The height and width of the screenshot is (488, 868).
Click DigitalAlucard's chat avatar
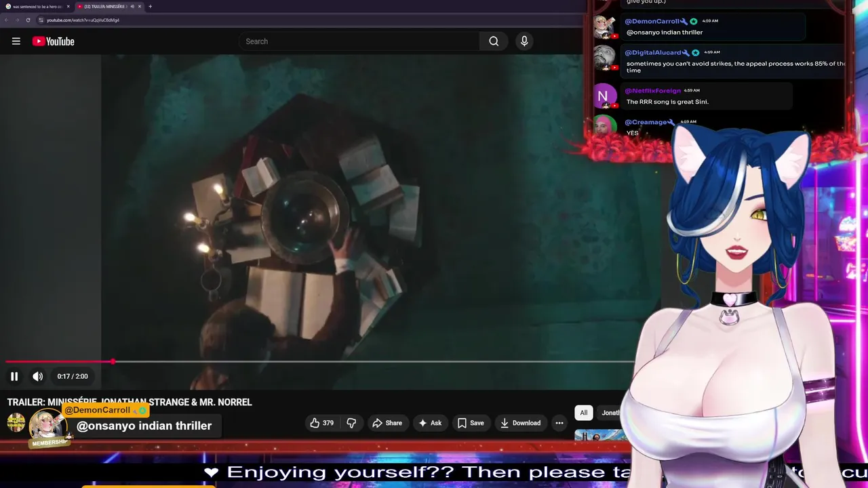click(604, 58)
